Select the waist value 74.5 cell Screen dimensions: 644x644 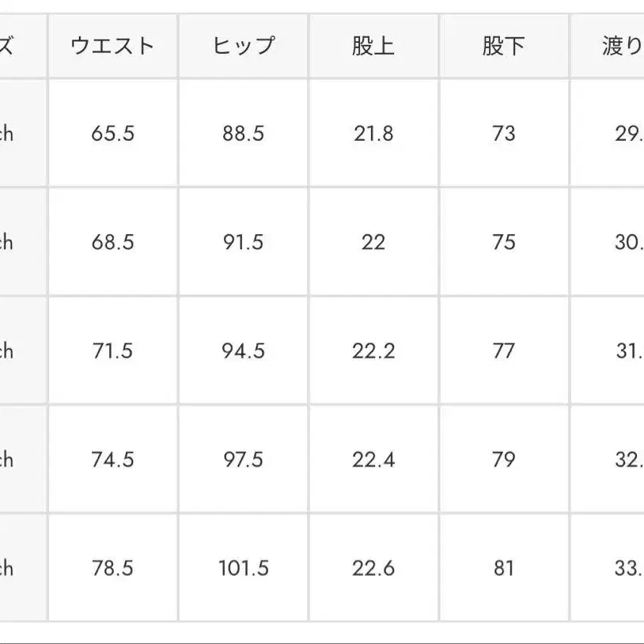tap(112, 459)
